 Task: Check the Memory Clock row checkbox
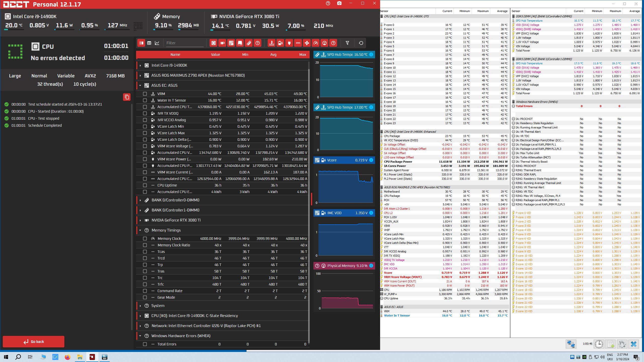tap(145, 239)
